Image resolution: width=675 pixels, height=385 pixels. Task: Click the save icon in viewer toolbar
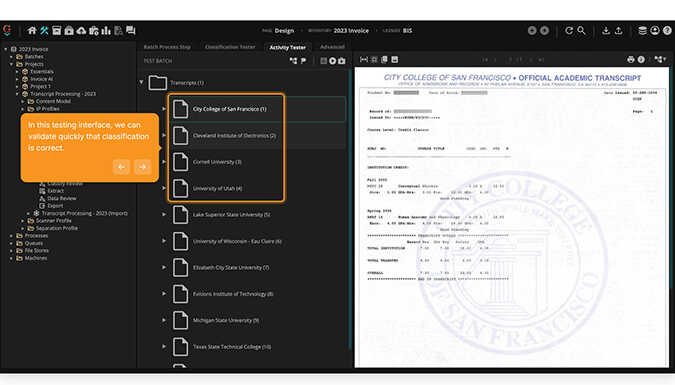click(x=395, y=59)
